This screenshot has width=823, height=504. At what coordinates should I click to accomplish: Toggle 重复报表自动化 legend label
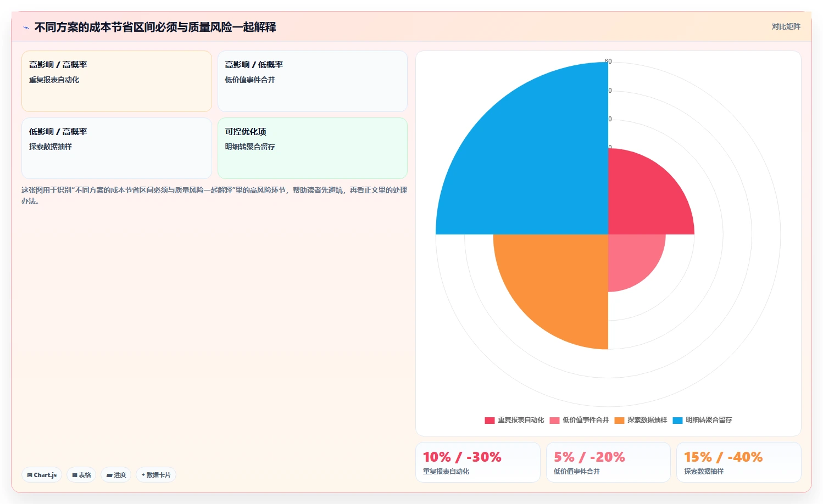521,420
